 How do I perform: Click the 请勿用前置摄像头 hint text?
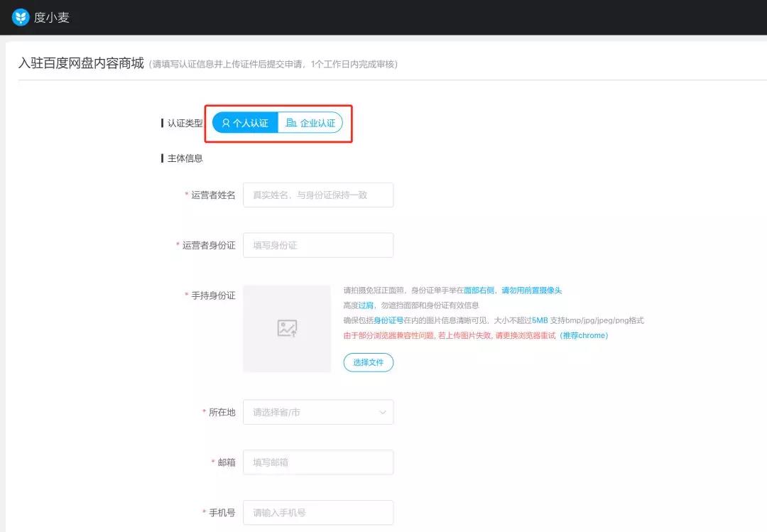(532, 291)
